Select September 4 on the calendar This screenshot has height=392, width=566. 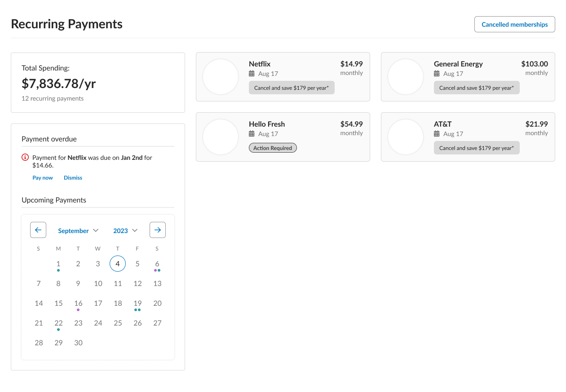click(x=118, y=264)
